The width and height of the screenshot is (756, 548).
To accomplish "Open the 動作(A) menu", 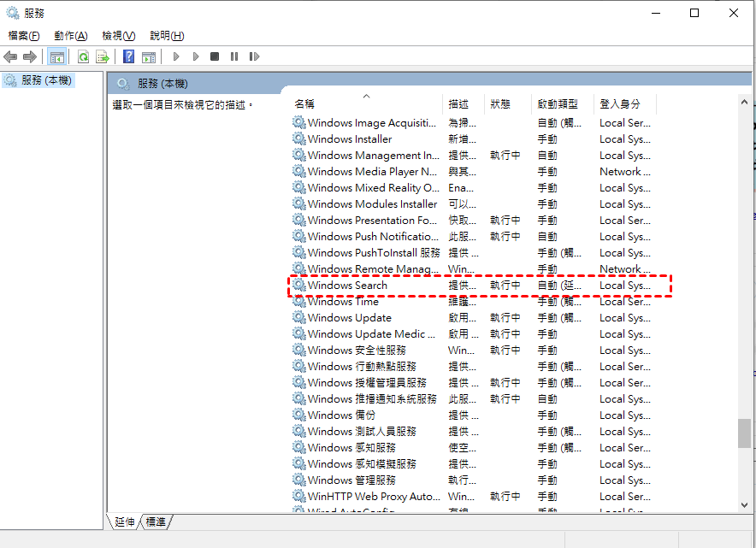I will click(70, 36).
